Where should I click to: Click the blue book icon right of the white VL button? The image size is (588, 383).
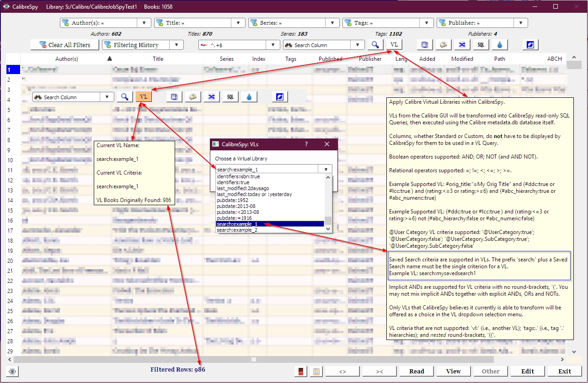click(x=424, y=45)
